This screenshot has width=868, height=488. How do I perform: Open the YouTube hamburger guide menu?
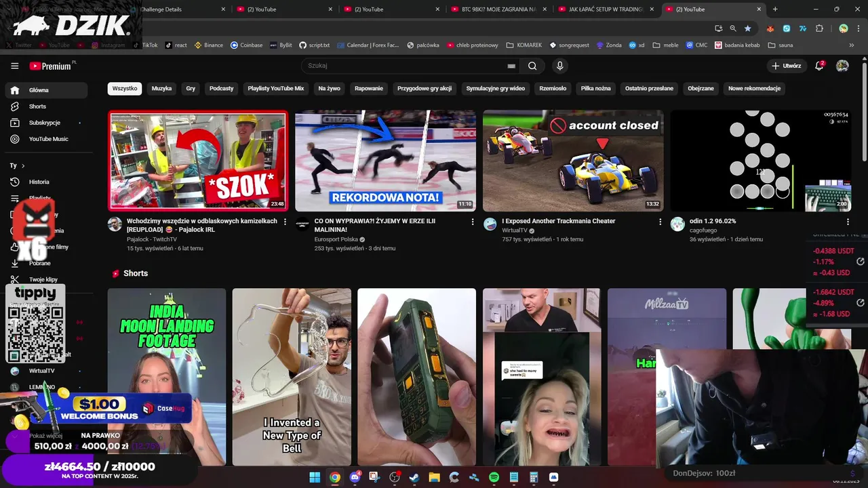15,66
